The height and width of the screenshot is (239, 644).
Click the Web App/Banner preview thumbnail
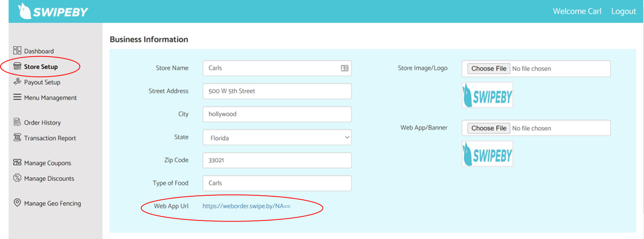click(x=488, y=154)
